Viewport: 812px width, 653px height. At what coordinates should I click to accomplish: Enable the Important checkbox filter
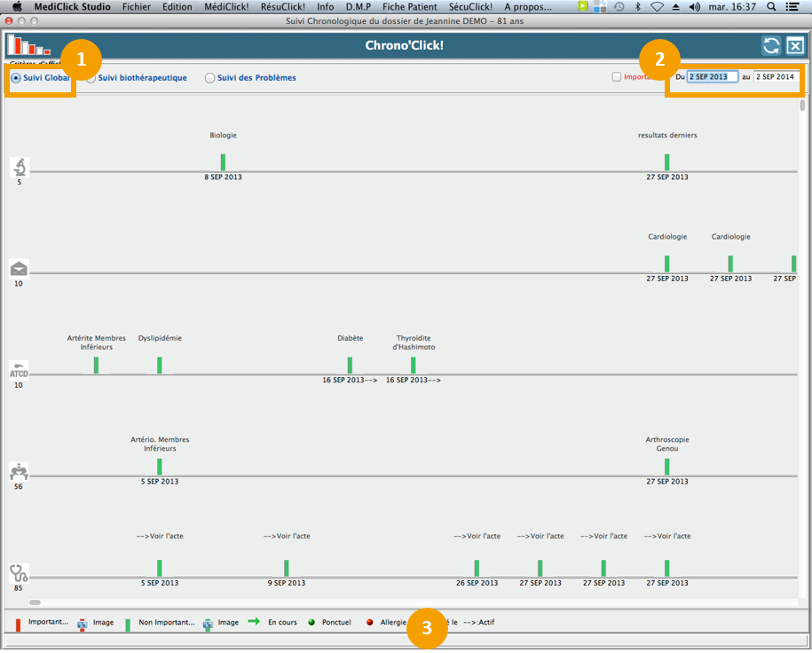(x=617, y=77)
